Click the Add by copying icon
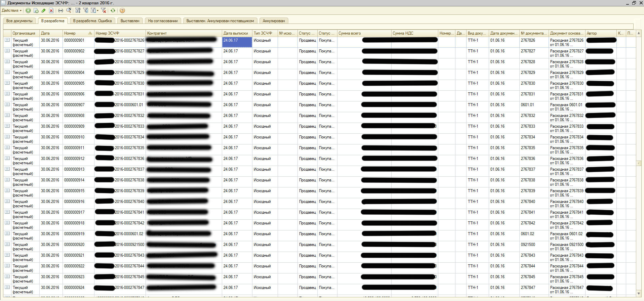 [x=36, y=10]
